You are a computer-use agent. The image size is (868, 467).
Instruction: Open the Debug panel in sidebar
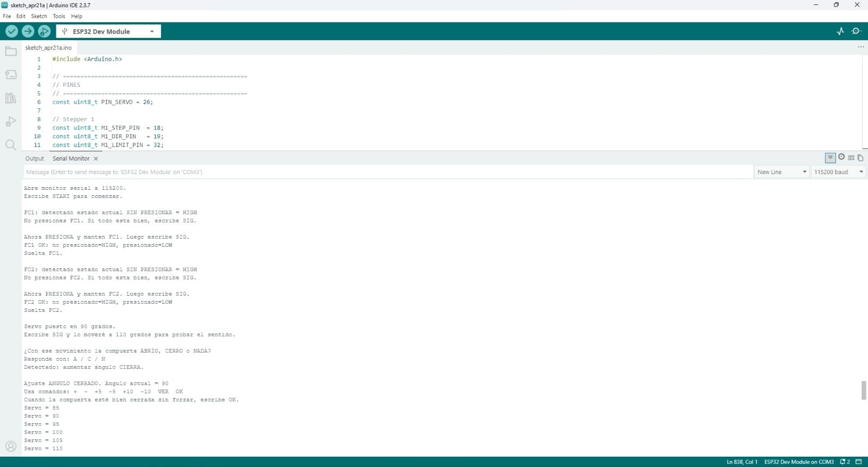point(11,121)
